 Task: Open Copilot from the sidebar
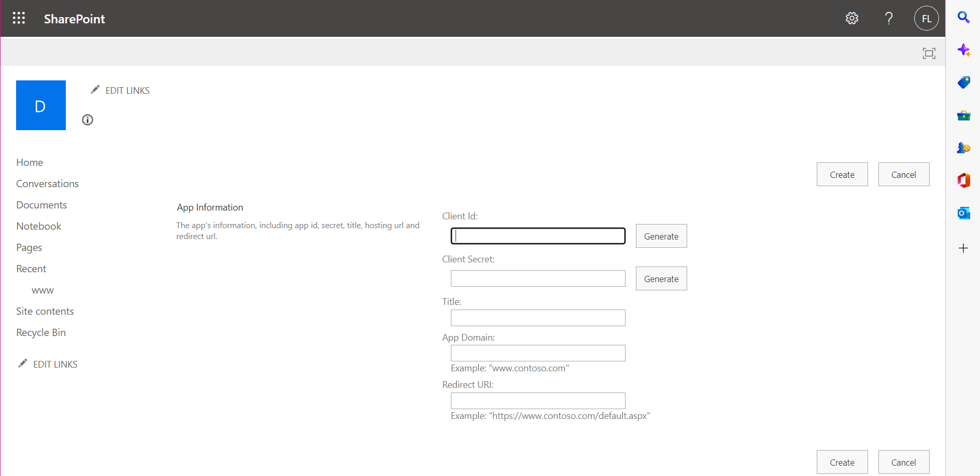(x=964, y=50)
